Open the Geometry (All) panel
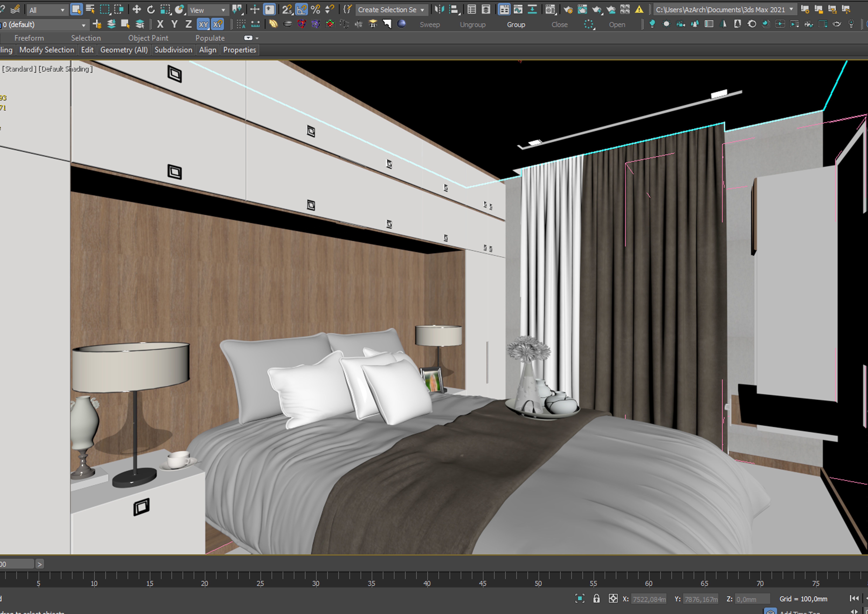 coord(124,50)
